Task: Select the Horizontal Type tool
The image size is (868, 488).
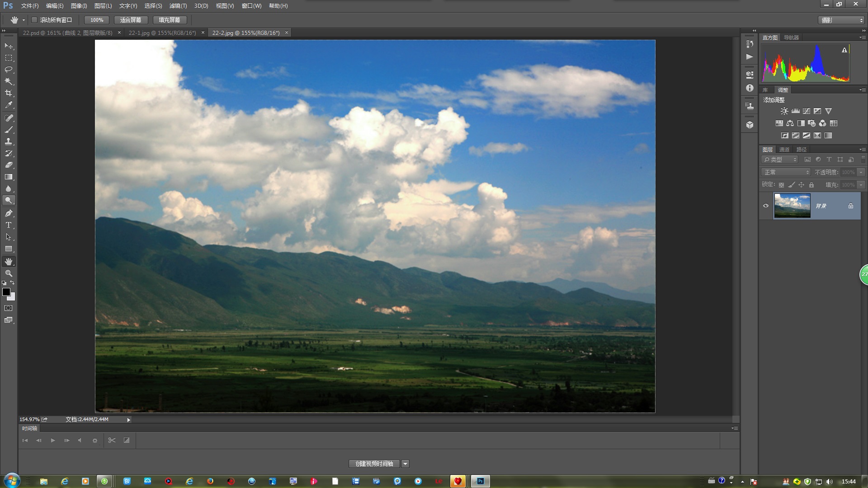Action: [9, 225]
